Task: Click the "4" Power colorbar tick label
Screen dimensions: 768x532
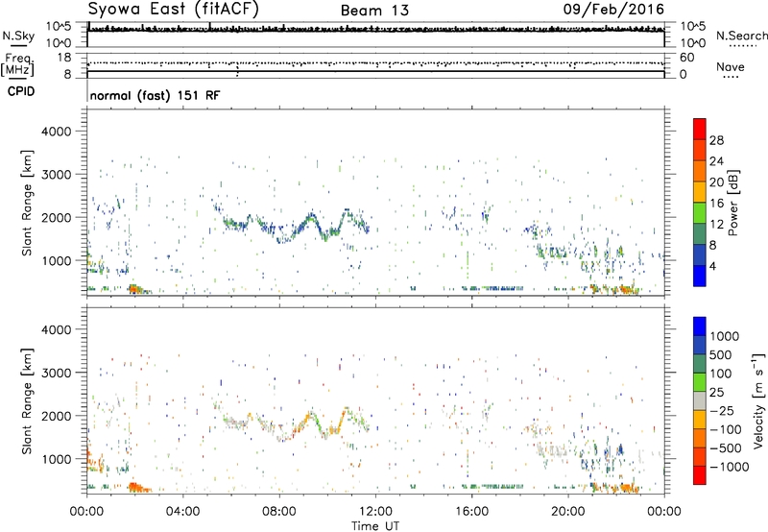Action: (712, 266)
